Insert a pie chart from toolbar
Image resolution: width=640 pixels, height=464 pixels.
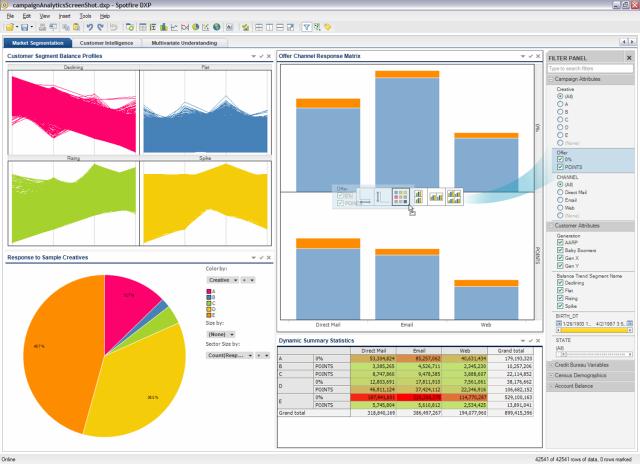pyautogui.click(x=196, y=27)
